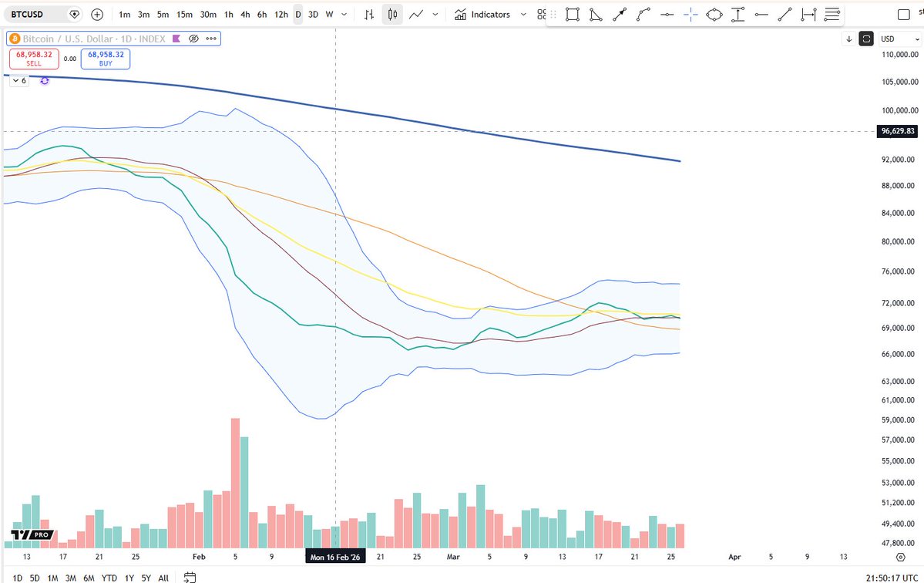
Task: Switch to the 1Y range tab
Action: coord(128,577)
